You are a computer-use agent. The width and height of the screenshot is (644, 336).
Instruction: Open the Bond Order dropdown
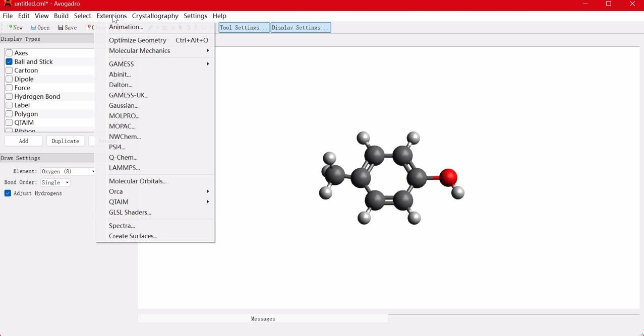point(55,182)
